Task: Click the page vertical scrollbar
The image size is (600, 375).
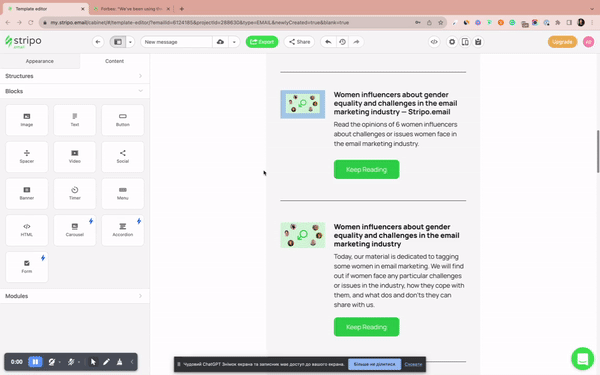Action: coord(598,152)
